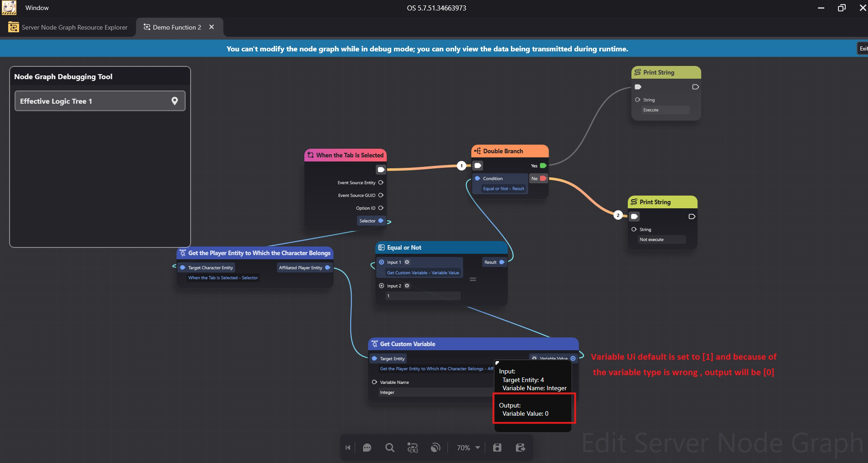Select Effective Logic Tree 1 entry
Viewport: 868px width, 463px height.
pos(91,101)
